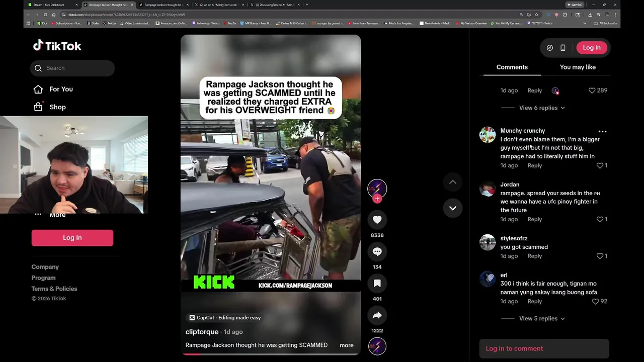Open the Get app phone icon
This screenshot has height=362, width=644.
[563, 48]
